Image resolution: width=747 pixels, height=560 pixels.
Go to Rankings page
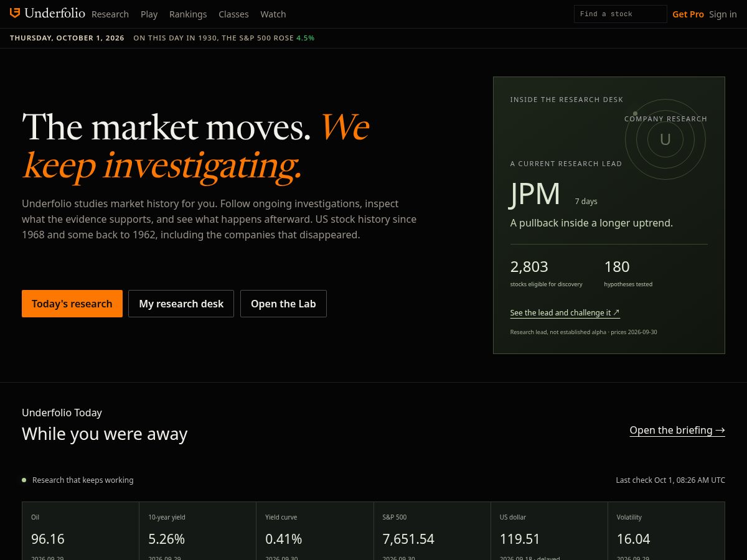pyautogui.click(x=188, y=14)
